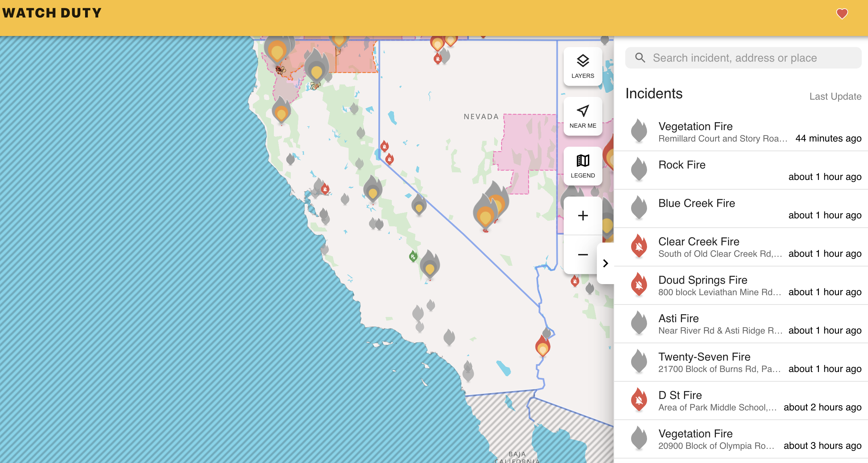Click the red heart donate icon
The width and height of the screenshot is (868, 463).
click(x=842, y=14)
